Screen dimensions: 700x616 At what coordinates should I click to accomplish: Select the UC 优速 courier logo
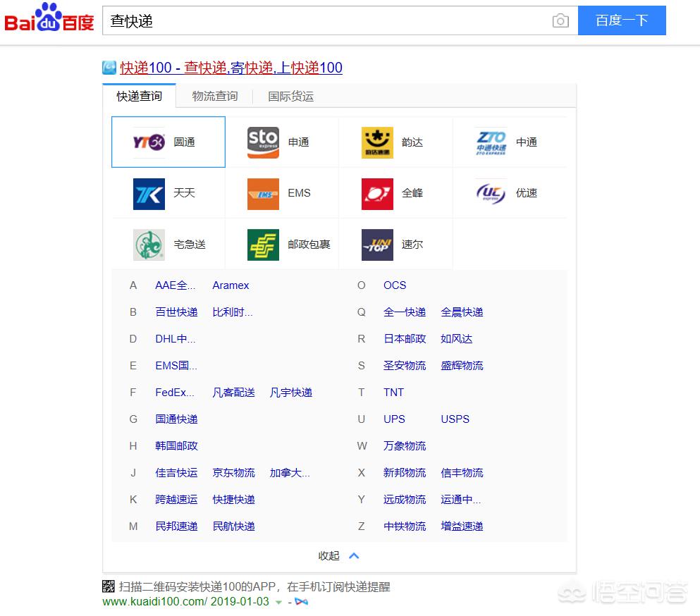491,193
